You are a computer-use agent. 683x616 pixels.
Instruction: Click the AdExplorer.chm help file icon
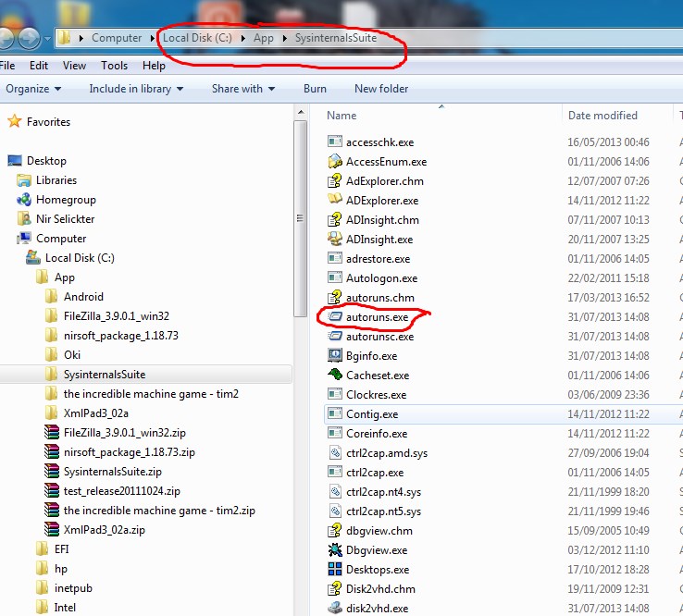[334, 180]
